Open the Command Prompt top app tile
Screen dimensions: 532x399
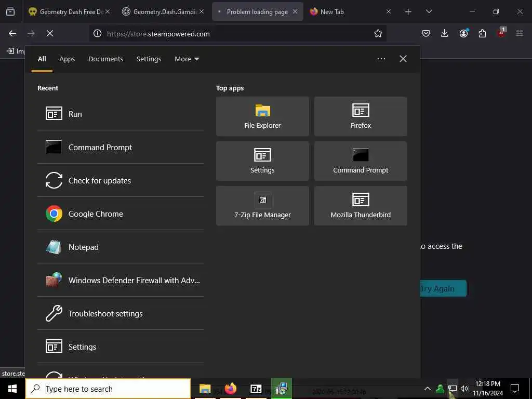tap(361, 161)
